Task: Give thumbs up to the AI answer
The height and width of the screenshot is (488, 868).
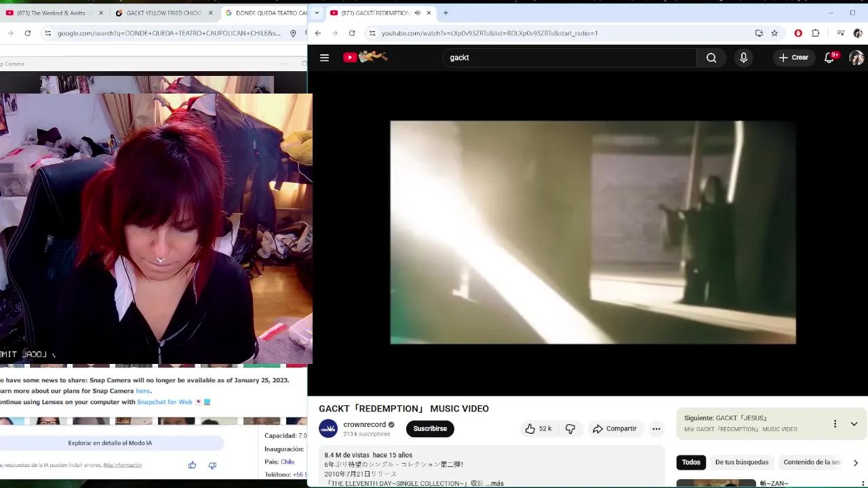Action: coord(192,465)
